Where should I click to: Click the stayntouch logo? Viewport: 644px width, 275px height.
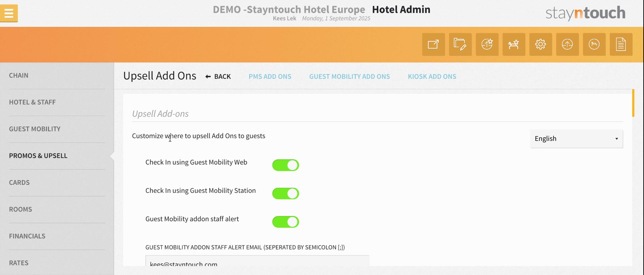[585, 13]
